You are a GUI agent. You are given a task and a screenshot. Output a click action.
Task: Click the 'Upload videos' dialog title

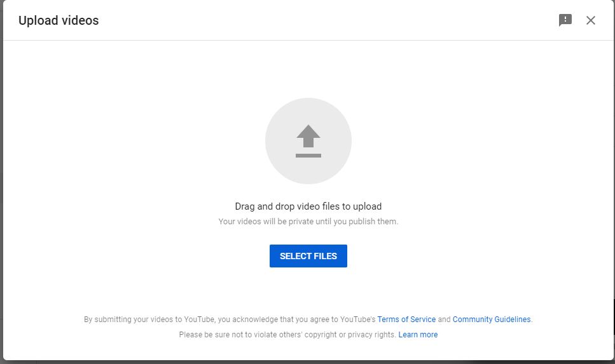(x=59, y=20)
